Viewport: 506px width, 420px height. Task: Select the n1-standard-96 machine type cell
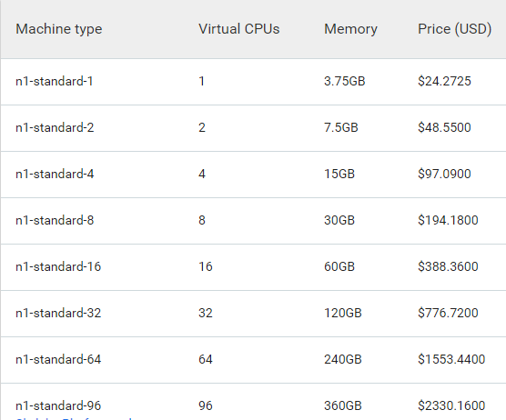pyautogui.click(x=58, y=405)
